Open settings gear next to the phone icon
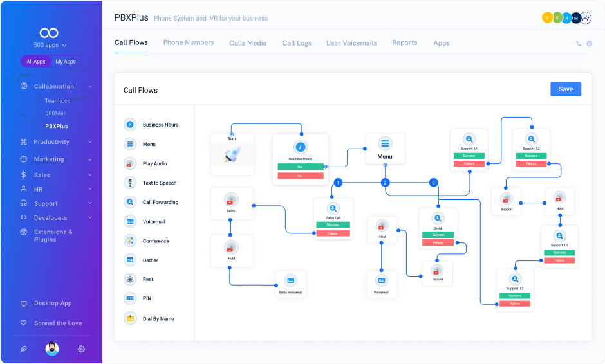This screenshot has width=605, height=364. [589, 44]
